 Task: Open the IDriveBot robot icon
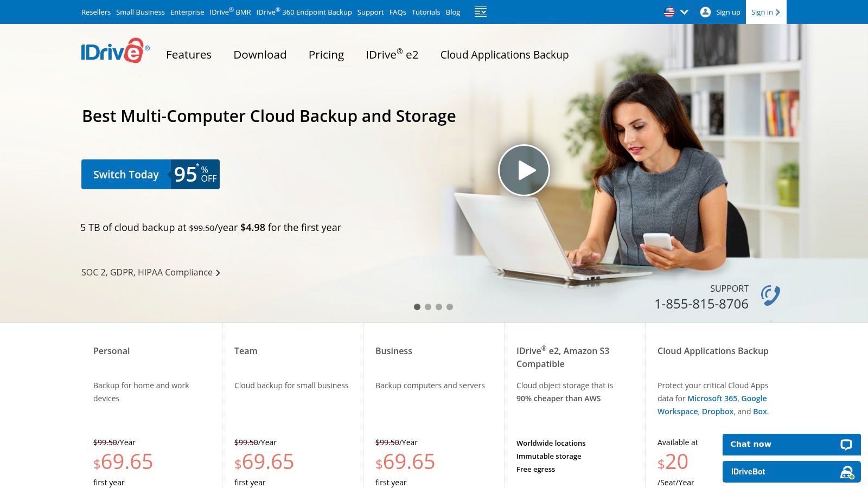pos(846,472)
